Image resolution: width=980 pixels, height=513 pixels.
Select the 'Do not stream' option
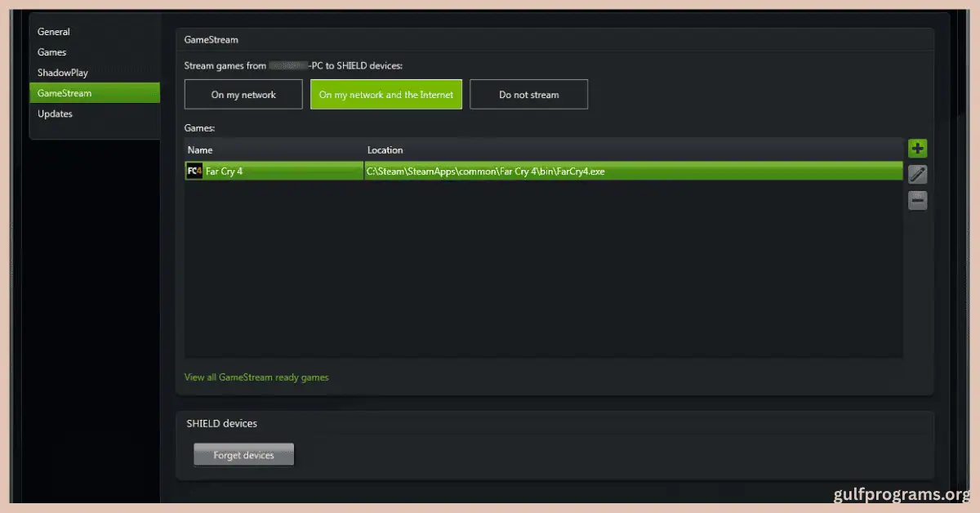[528, 95]
